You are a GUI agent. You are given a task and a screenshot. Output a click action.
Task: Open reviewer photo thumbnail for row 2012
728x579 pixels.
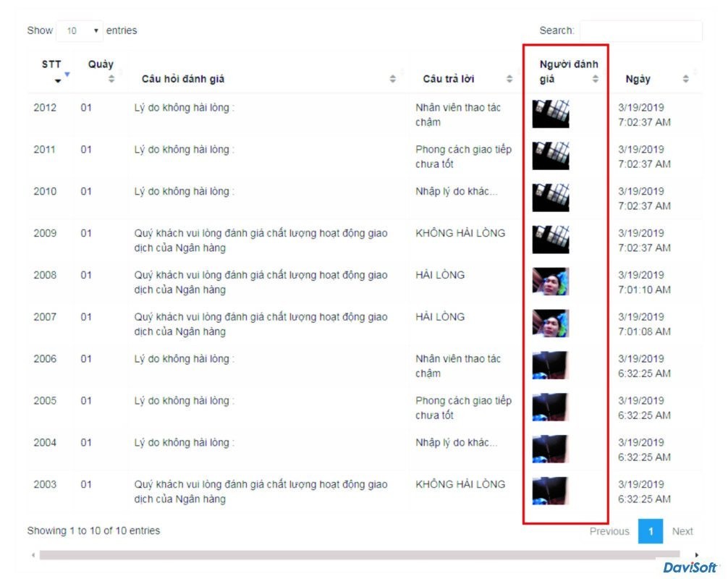pyautogui.click(x=551, y=114)
